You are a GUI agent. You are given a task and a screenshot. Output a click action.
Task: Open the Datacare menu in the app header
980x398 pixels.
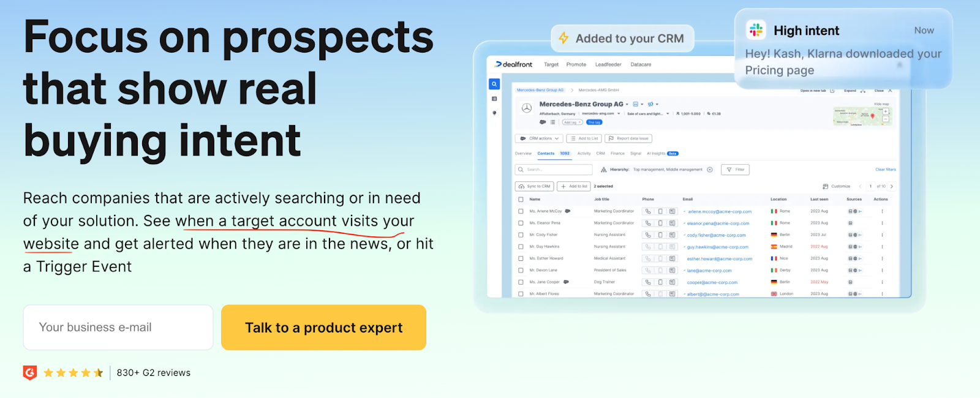coord(641,64)
